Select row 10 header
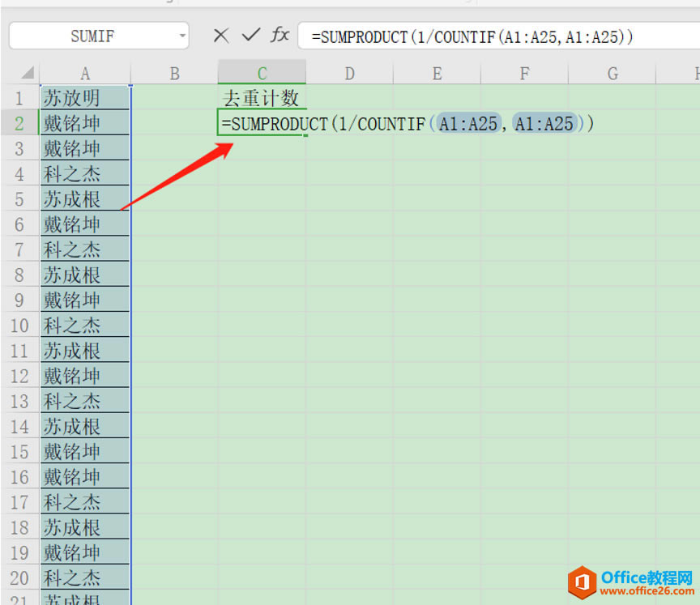The image size is (700, 605). (19, 325)
